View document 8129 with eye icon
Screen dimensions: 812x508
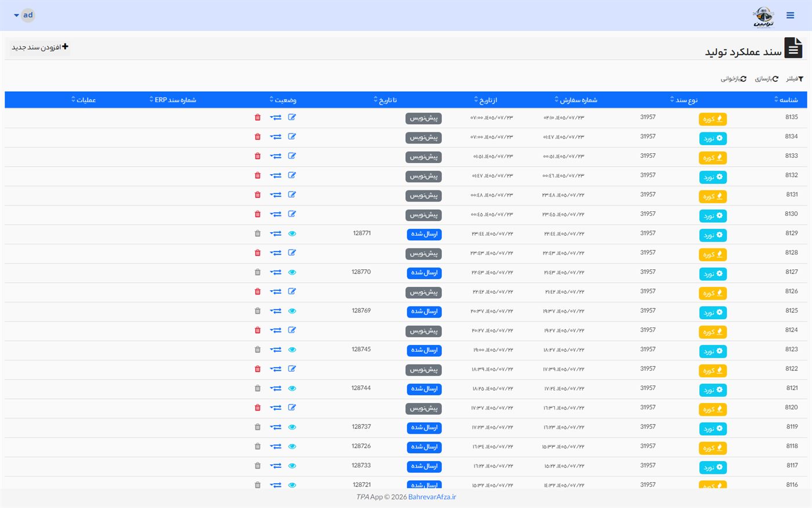292,233
